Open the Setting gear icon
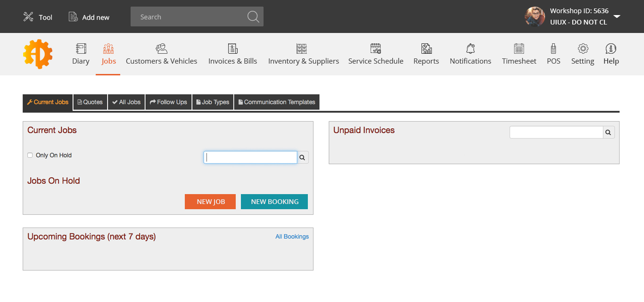The height and width of the screenshot is (302, 644). pos(583,49)
